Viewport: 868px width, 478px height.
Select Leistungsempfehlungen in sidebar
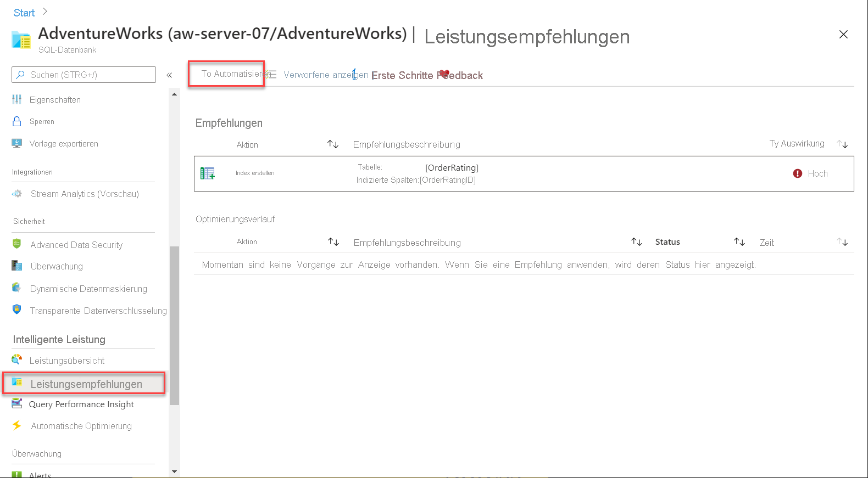click(x=84, y=383)
